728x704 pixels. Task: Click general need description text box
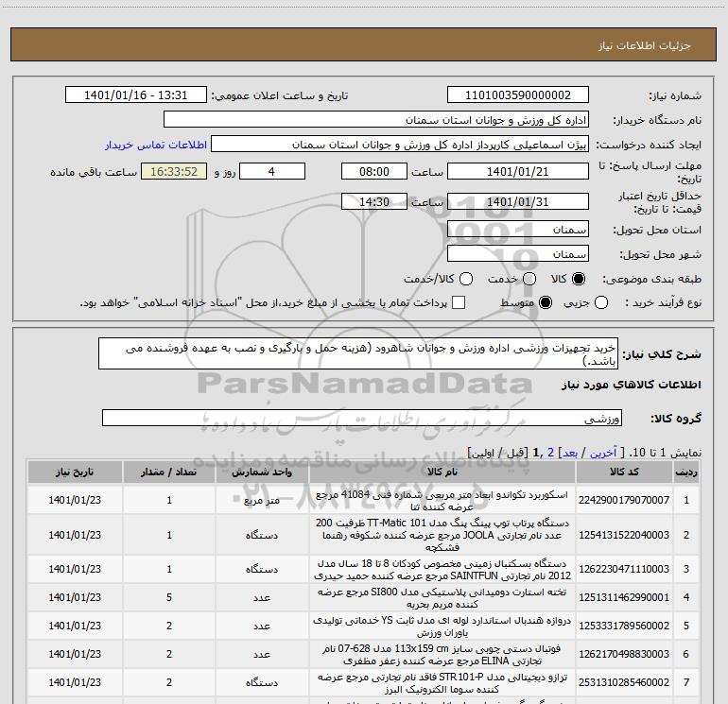pos(358,353)
